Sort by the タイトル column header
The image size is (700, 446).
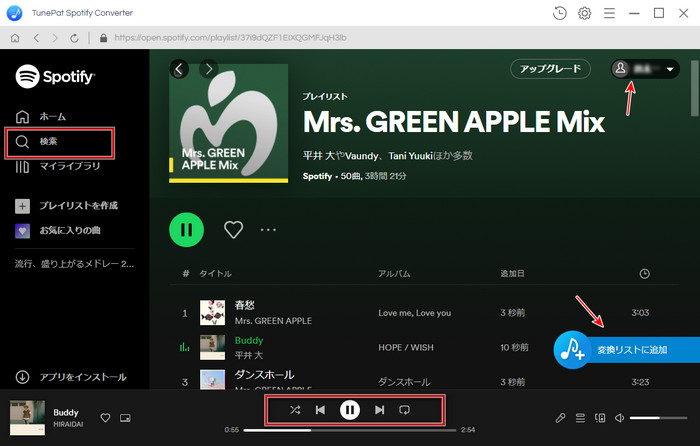click(x=215, y=274)
